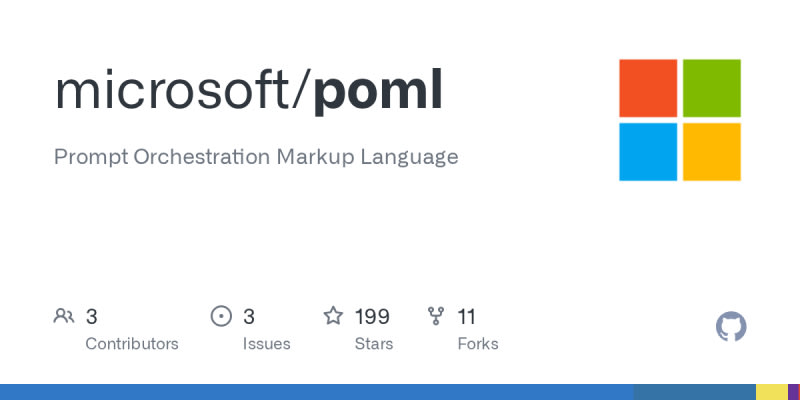Click the Microsoft four-square logo
The height and width of the screenshot is (400, 800).
coord(680,120)
